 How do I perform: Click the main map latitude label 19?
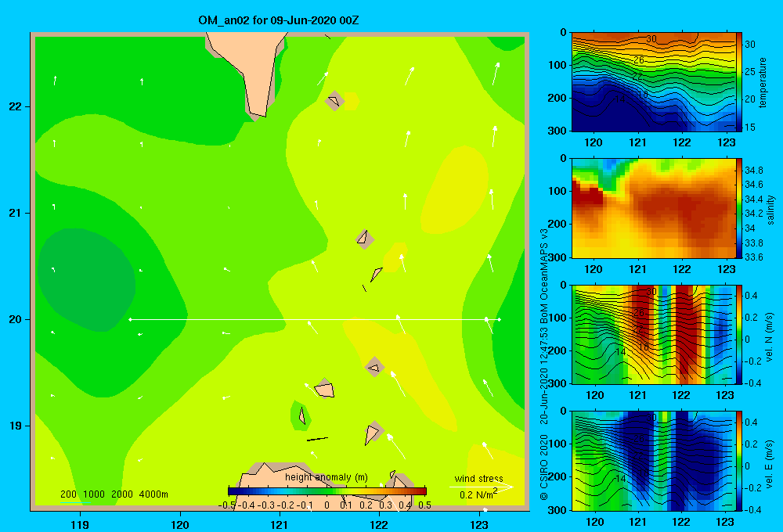(x=16, y=426)
